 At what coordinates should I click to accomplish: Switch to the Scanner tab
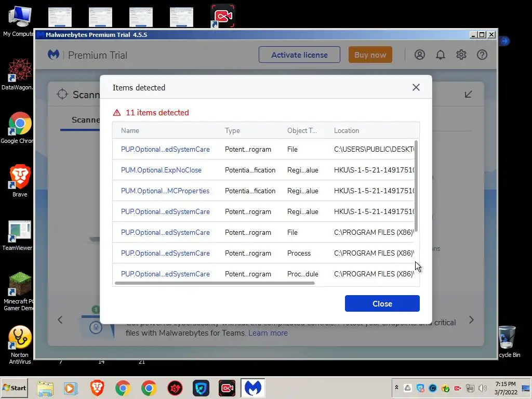pyautogui.click(x=86, y=120)
